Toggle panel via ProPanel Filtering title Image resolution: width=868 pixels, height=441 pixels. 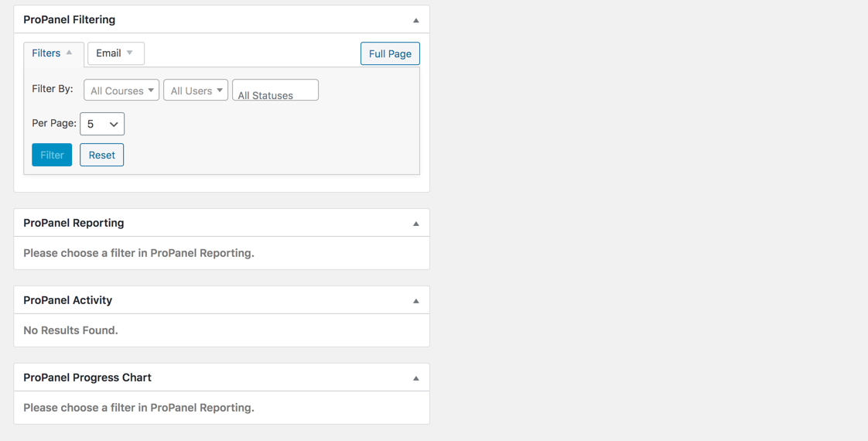coord(69,19)
